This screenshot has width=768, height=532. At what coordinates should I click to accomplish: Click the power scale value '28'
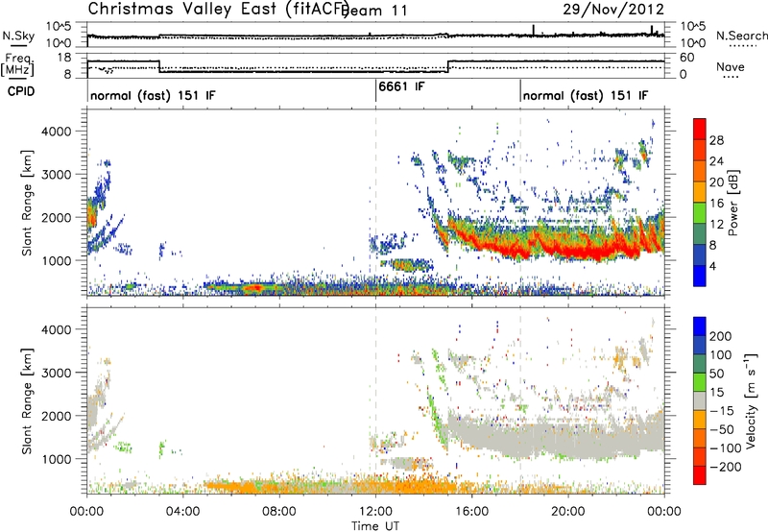pos(716,140)
